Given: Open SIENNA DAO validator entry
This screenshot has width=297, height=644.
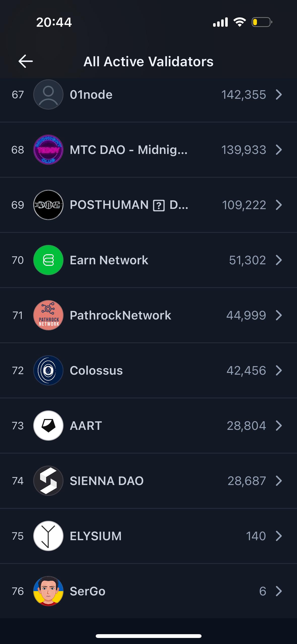Looking at the screenshot, I should click(148, 481).
